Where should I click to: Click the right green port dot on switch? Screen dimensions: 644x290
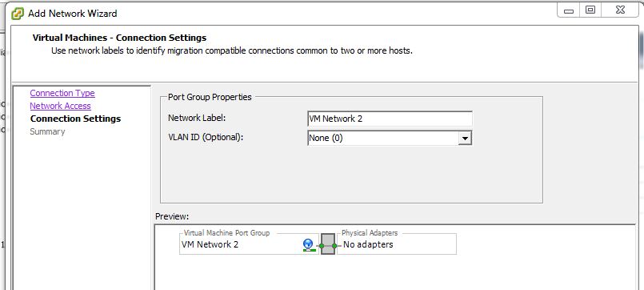click(x=334, y=246)
